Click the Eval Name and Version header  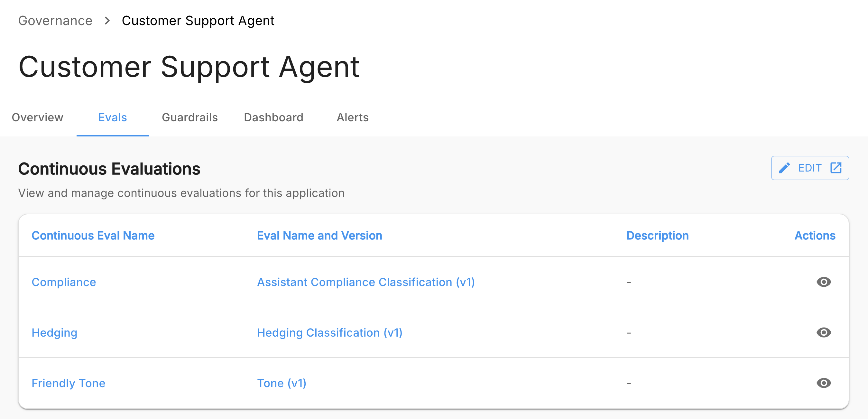pos(319,236)
